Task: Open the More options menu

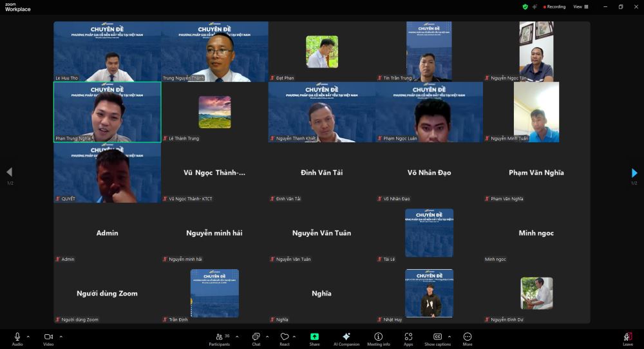Action: pos(468,337)
